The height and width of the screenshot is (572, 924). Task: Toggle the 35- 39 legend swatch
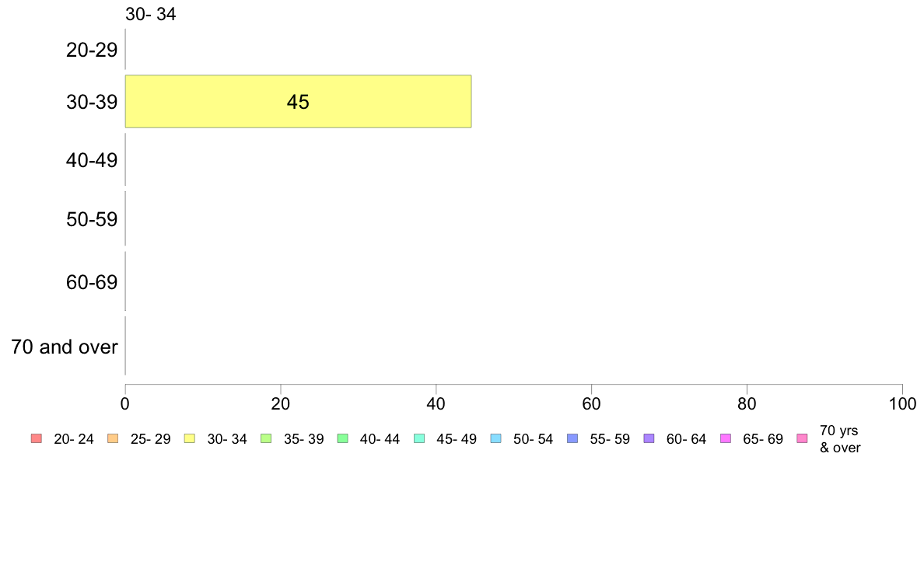click(266, 438)
